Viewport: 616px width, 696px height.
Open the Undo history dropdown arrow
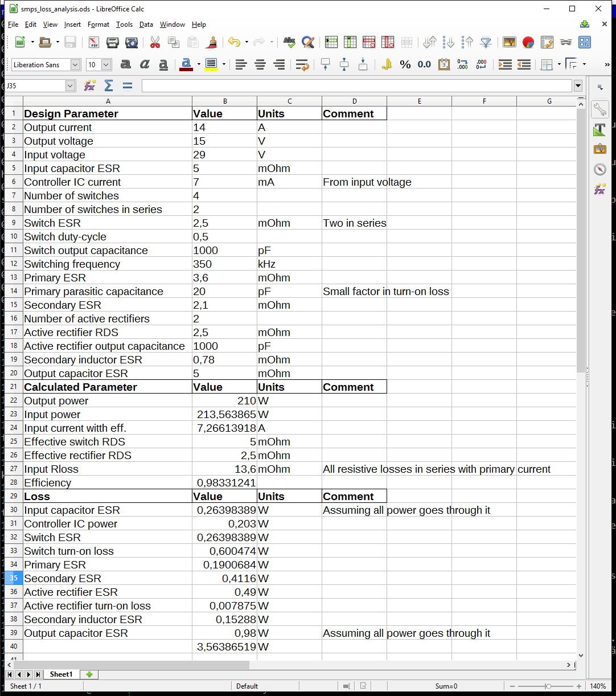[247, 42]
